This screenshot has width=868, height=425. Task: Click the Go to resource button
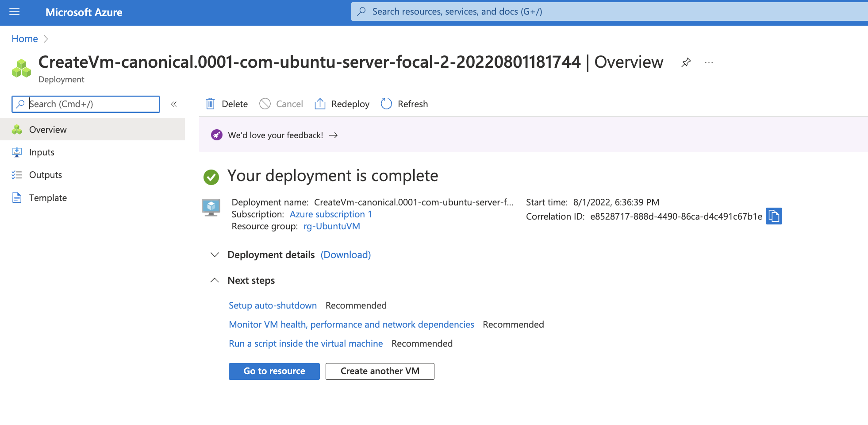(274, 371)
